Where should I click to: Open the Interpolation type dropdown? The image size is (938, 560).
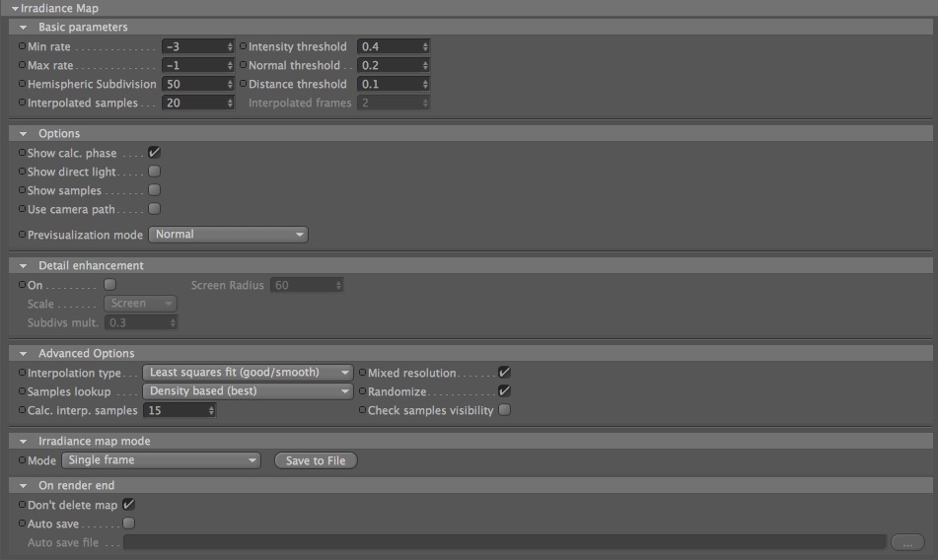click(x=248, y=373)
